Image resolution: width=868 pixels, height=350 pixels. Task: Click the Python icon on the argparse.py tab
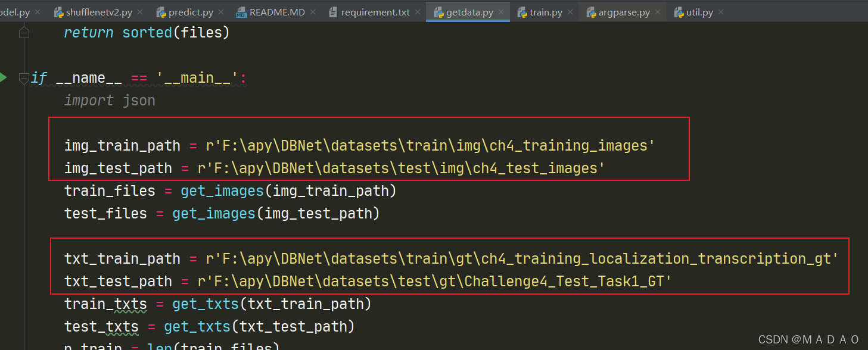(x=591, y=11)
